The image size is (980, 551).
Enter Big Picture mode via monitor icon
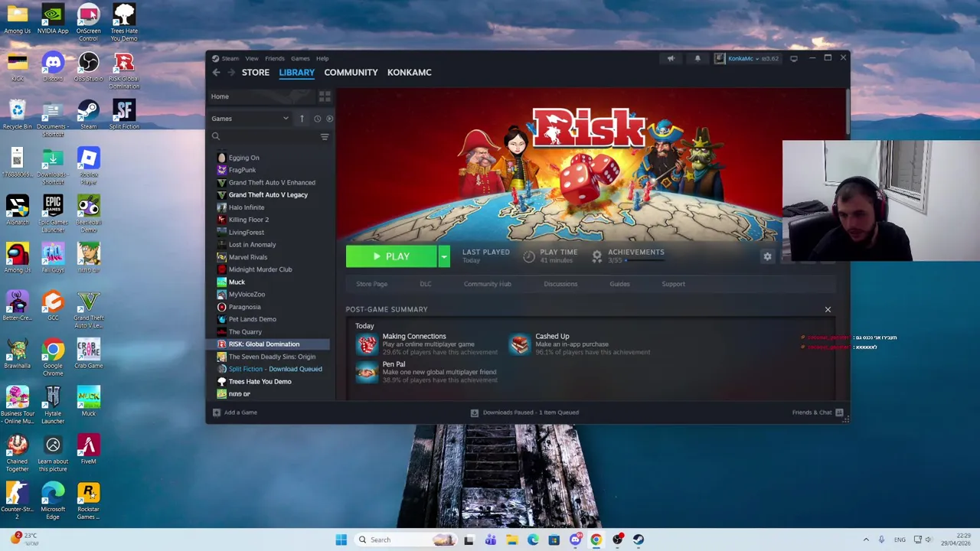794,58
